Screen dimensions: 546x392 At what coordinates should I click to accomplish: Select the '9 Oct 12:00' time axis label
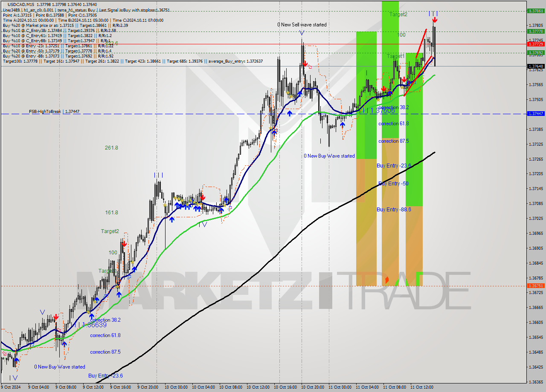point(93,387)
